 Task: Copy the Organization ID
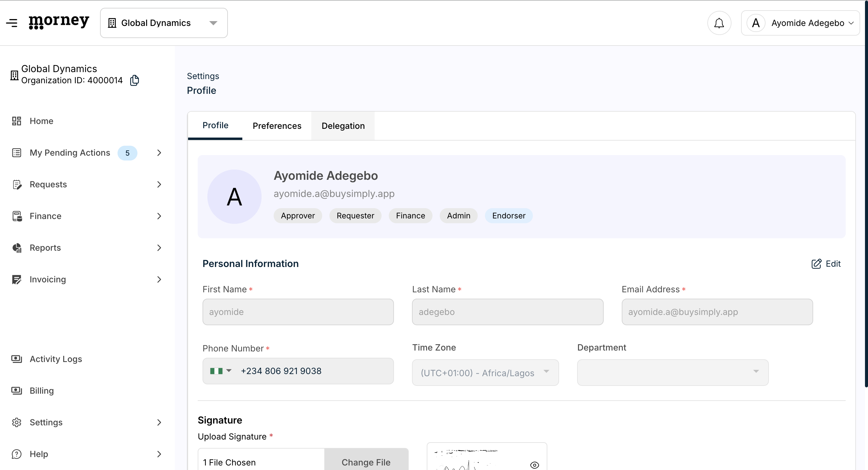pos(134,80)
